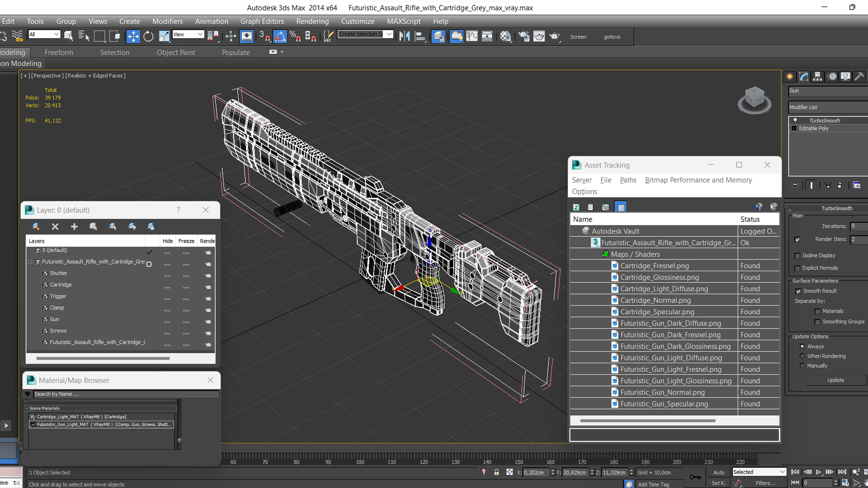Open Material Editor sphere icon
The height and width of the screenshot is (488, 868).
tap(505, 37)
